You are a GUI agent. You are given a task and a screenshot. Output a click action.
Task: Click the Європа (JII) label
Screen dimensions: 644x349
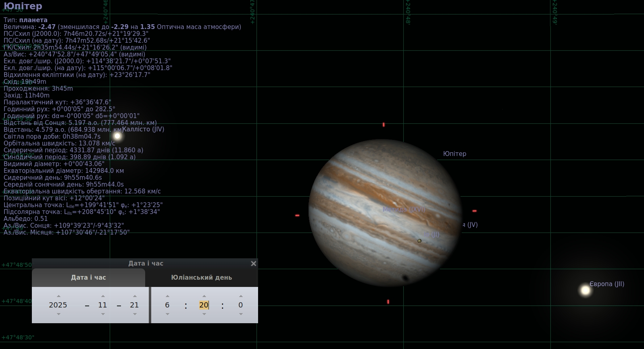pos(607,284)
